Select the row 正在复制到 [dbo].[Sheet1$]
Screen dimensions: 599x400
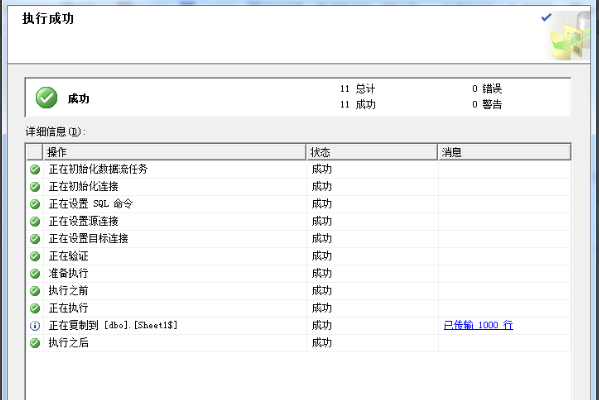click(x=298, y=326)
